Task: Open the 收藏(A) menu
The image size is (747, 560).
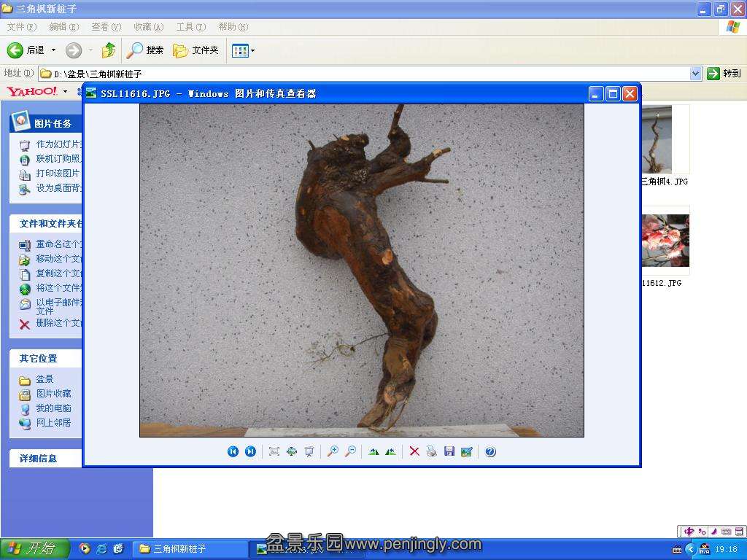Action: [149, 27]
